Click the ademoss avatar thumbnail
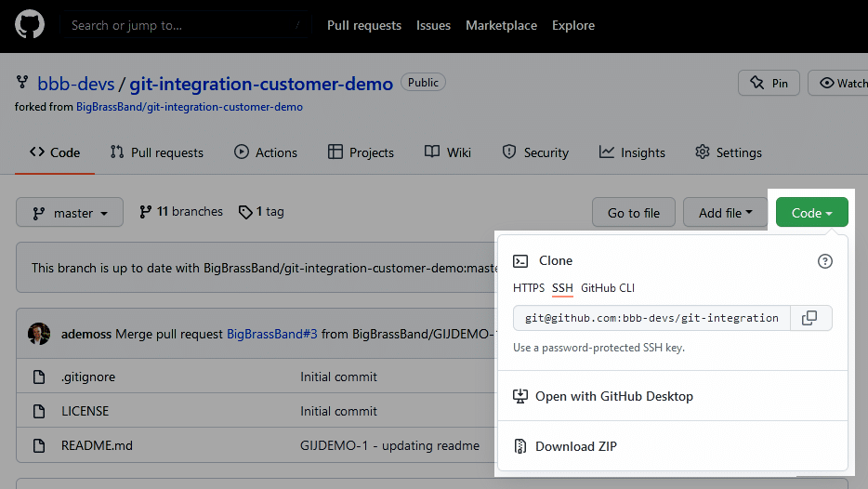 (39, 334)
